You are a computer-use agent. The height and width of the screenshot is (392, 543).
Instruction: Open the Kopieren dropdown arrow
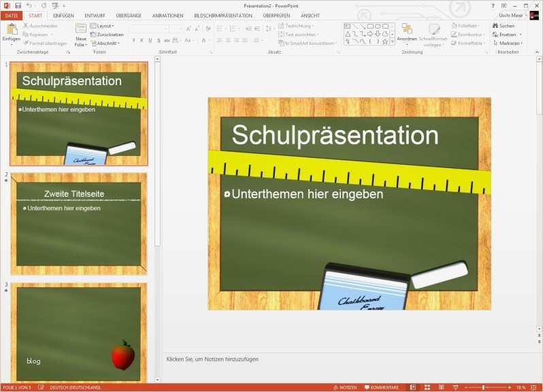point(52,35)
